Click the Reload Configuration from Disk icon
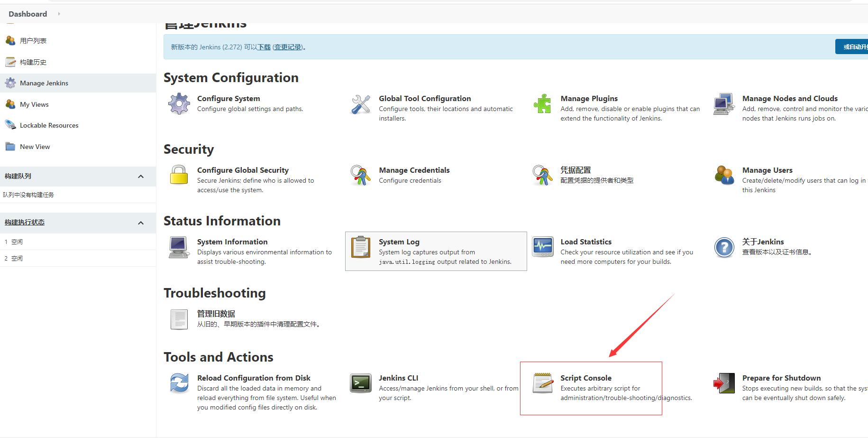 179,383
